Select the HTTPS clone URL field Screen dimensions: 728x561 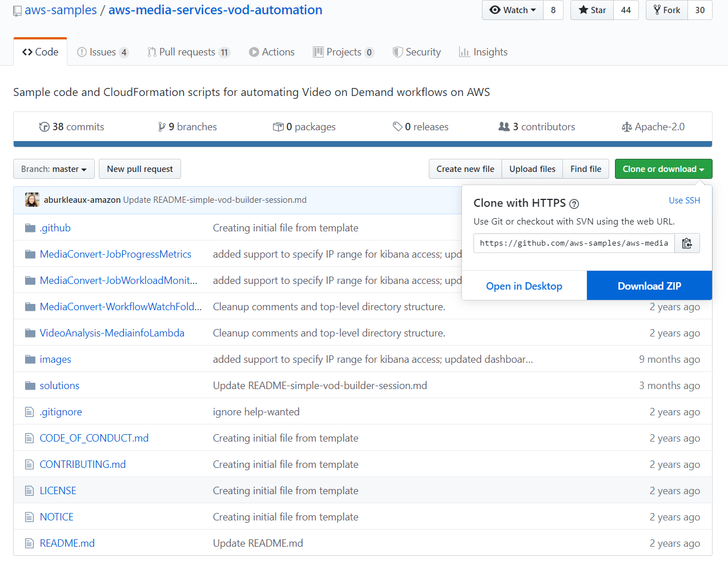click(574, 243)
